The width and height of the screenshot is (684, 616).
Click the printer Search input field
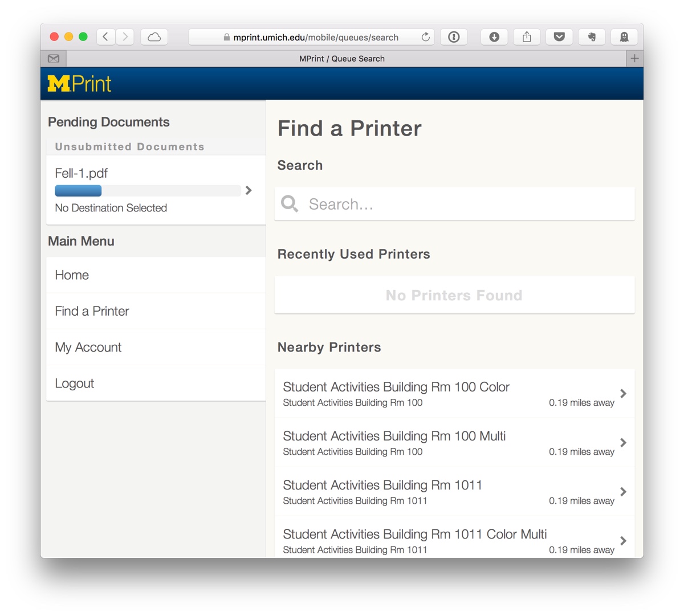[454, 204]
